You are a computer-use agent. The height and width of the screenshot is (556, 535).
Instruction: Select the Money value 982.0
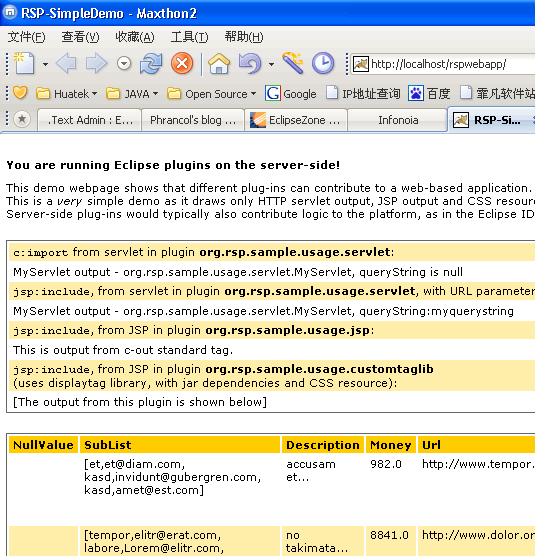pyautogui.click(x=386, y=464)
